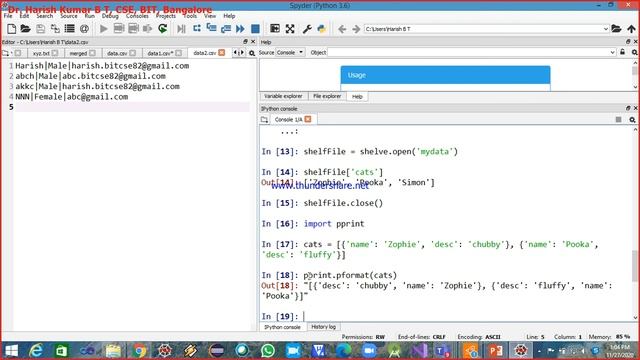The image size is (640, 360).
Task: Stop debugging with the blue square icon
Action: [255, 29]
